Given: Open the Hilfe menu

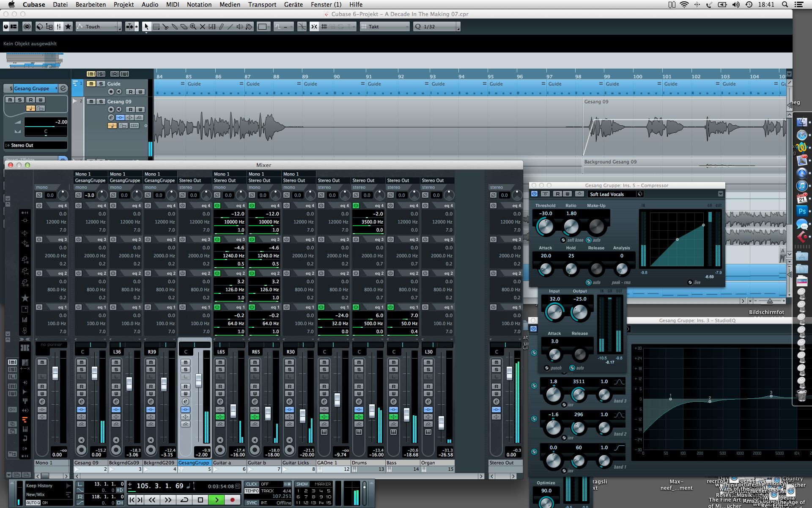Looking at the screenshot, I should pyautogui.click(x=356, y=5).
